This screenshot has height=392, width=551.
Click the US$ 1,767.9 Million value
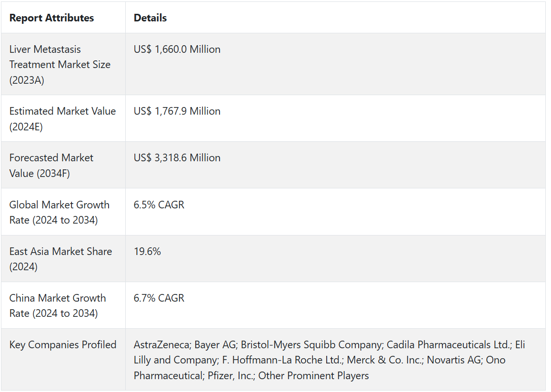click(177, 111)
